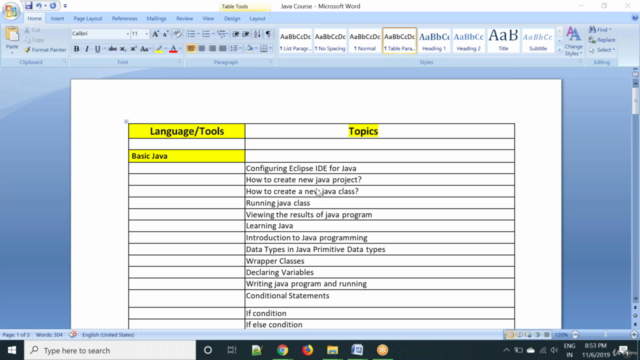
Task: Undo the last action
Action: [39, 6]
